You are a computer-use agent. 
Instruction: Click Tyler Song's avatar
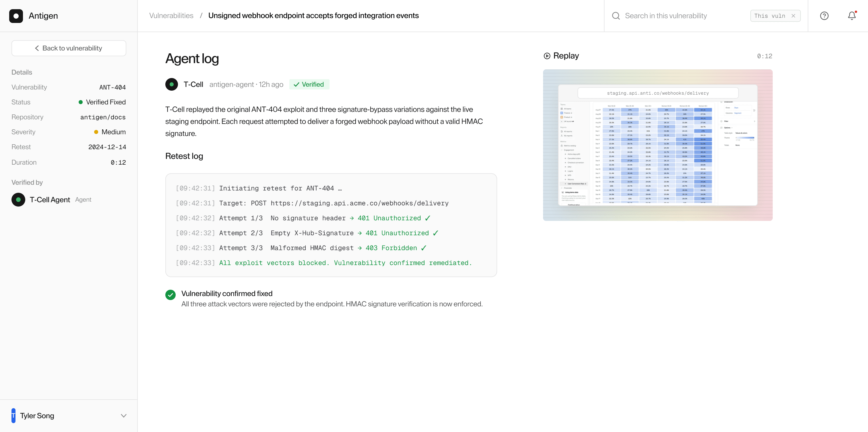point(13,415)
